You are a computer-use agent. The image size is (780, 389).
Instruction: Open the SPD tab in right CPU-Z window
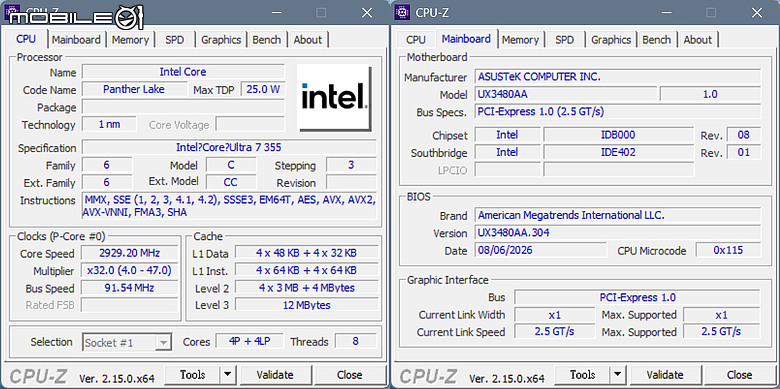pos(564,40)
